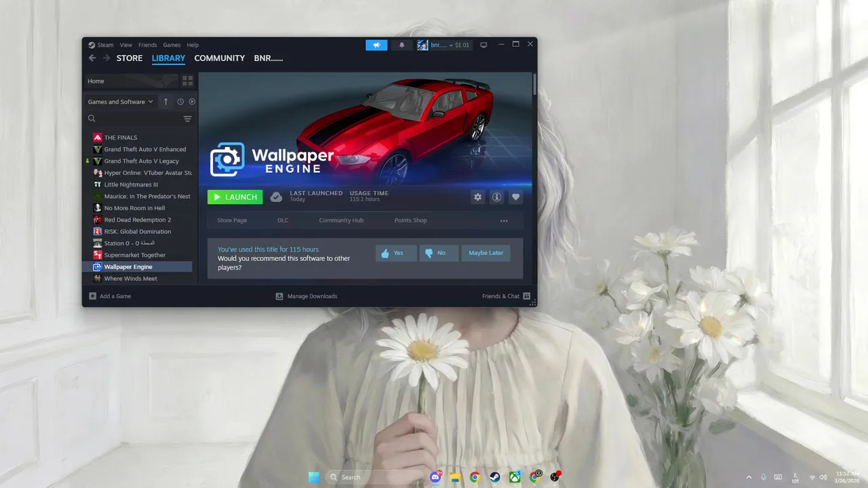
Task: Click the game page vertical scrollbar
Action: pyautogui.click(x=534, y=84)
